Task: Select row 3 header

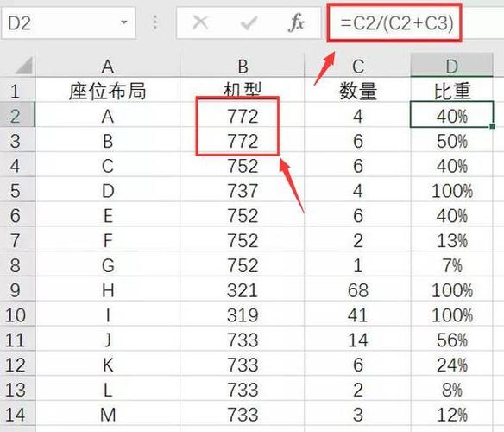Action: [x=16, y=140]
